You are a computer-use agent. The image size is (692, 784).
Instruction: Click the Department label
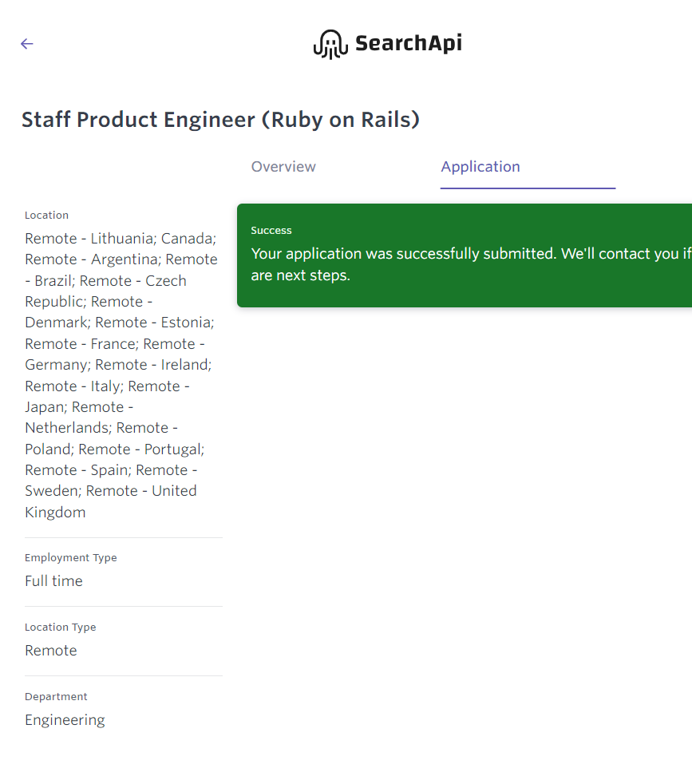(56, 697)
